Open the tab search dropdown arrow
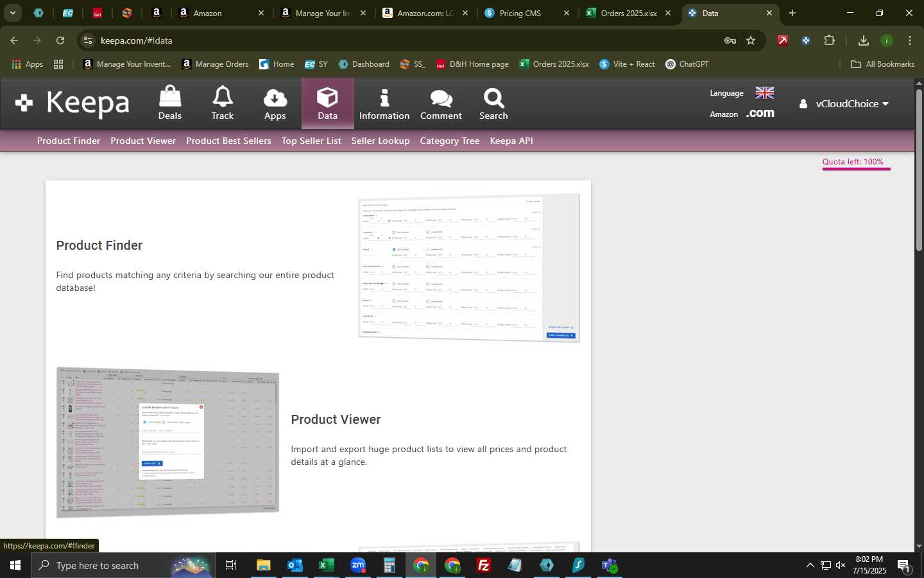This screenshot has height=578, width=924. 12,13
